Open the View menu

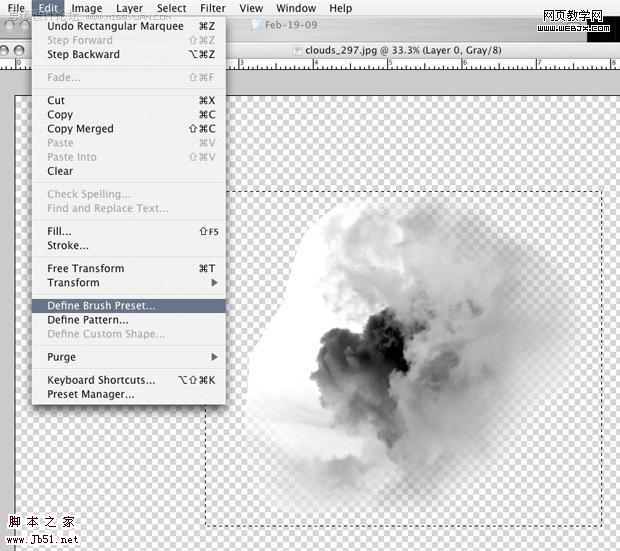(x=251, y=8)
